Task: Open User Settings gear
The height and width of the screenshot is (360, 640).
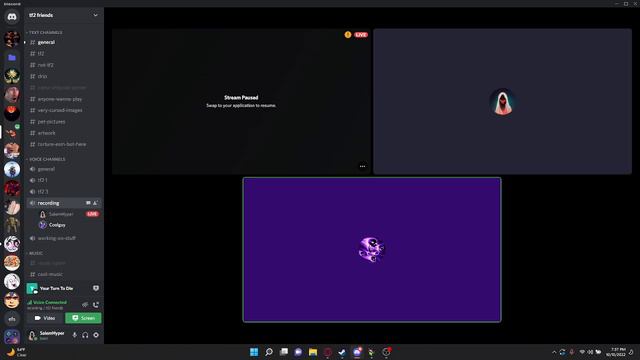Action: 96,335
